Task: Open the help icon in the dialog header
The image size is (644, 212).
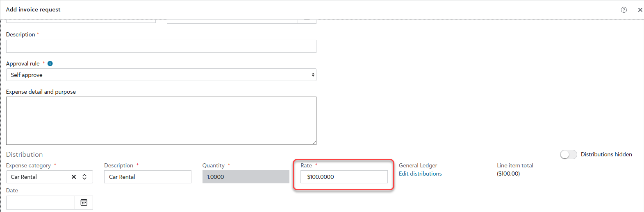Action: coord(624,10)
